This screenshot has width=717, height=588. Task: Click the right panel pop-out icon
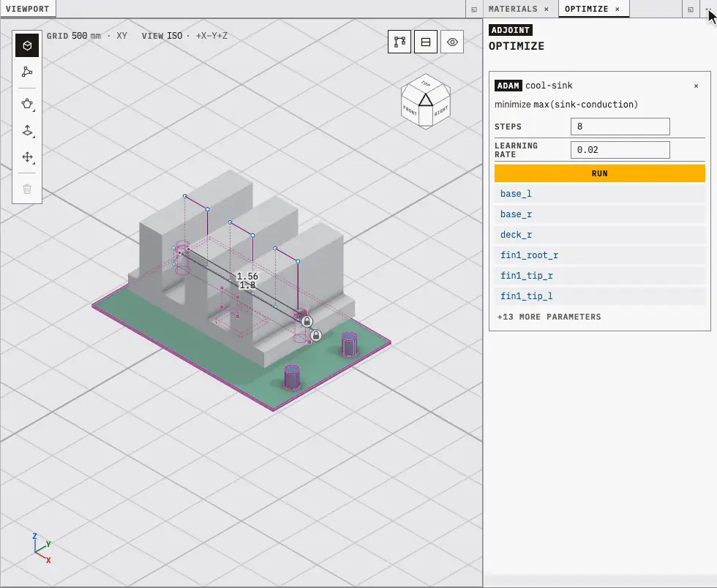691,10
